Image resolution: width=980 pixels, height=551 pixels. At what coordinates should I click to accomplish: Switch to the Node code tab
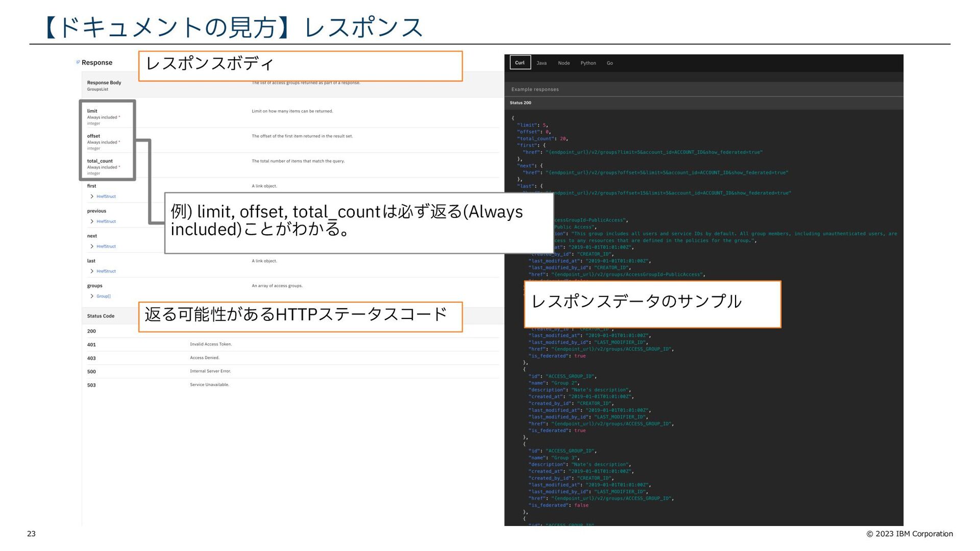click(x=563, y=63)
